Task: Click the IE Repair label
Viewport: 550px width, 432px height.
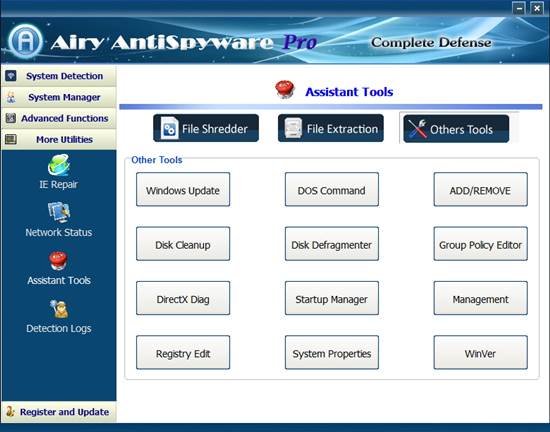Action: pyautogui.click(x=59, y=184)
